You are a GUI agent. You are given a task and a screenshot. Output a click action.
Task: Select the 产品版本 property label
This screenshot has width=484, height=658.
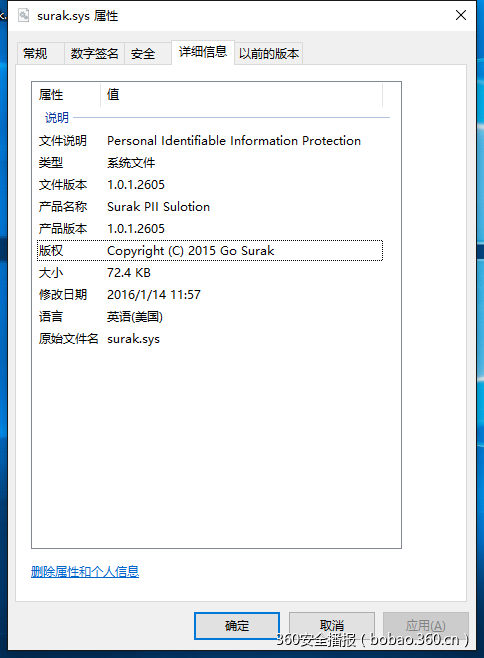[63, 229]
